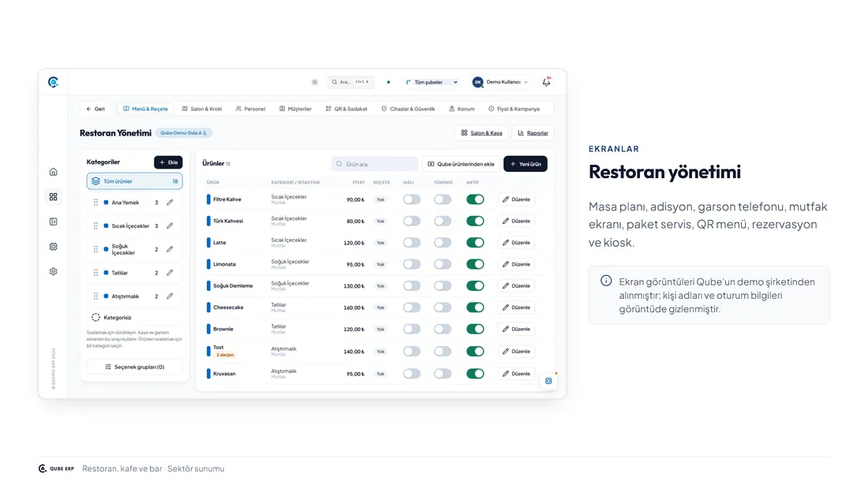Select the QR & Sadakat tab
Viewport: 868px width, 488px height.
click(x=346, y=109)
